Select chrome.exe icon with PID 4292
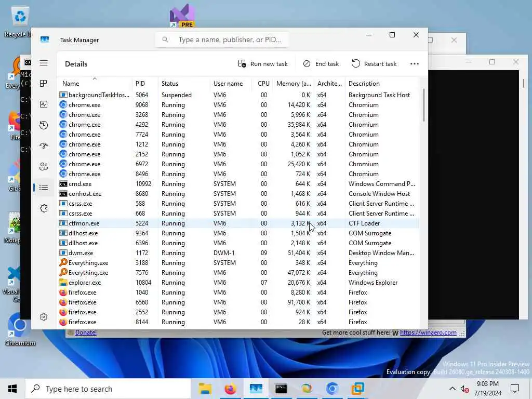Screen dimensions: 532x399 pyautogui.click(x=63, y=125)
